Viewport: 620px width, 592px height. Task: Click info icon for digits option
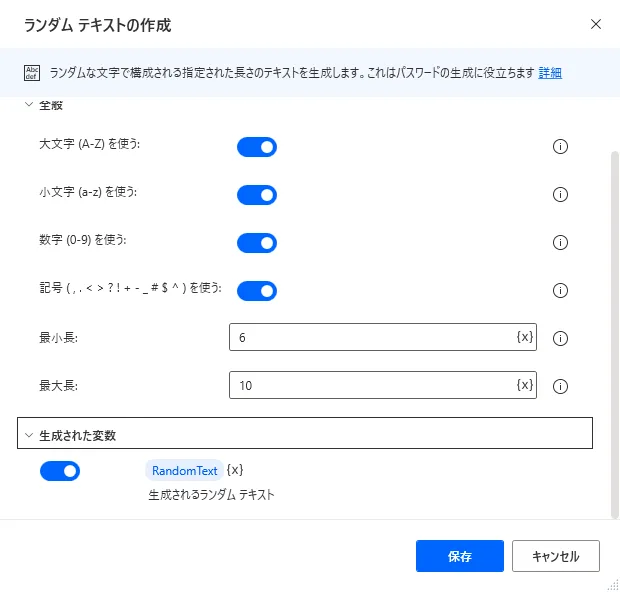560,242
